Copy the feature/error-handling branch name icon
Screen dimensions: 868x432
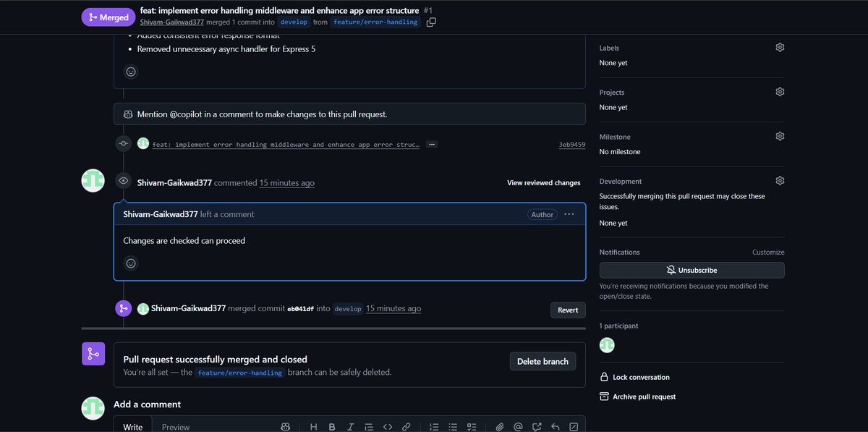click(431, 22)
